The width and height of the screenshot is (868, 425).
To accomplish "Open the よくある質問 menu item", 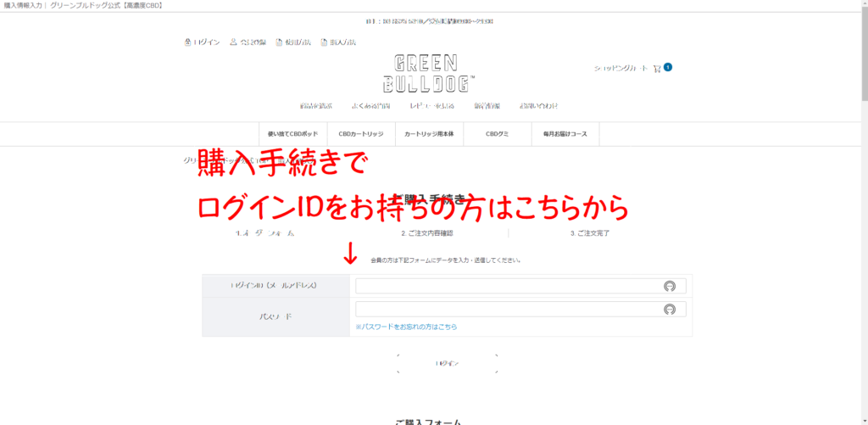I will point(371,106).
